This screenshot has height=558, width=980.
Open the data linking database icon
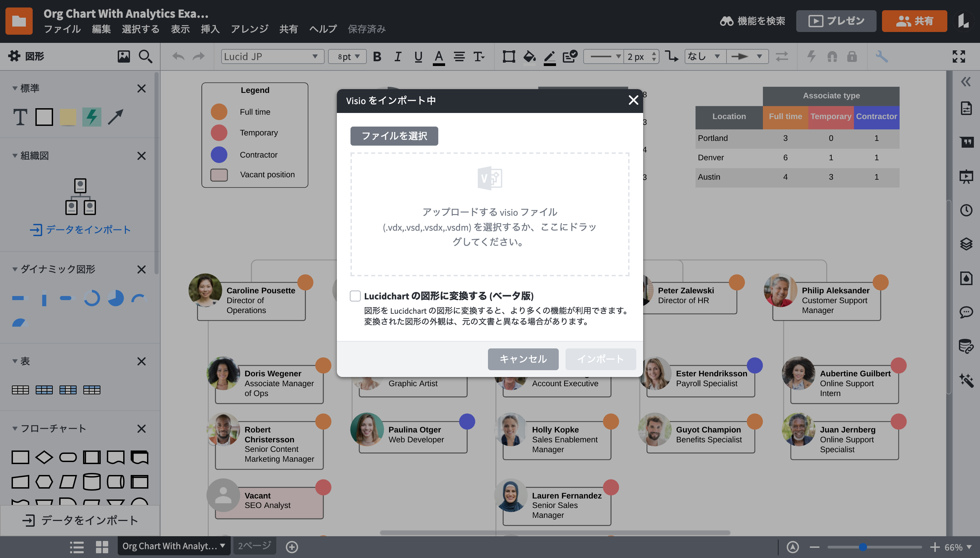click(966, 346)
